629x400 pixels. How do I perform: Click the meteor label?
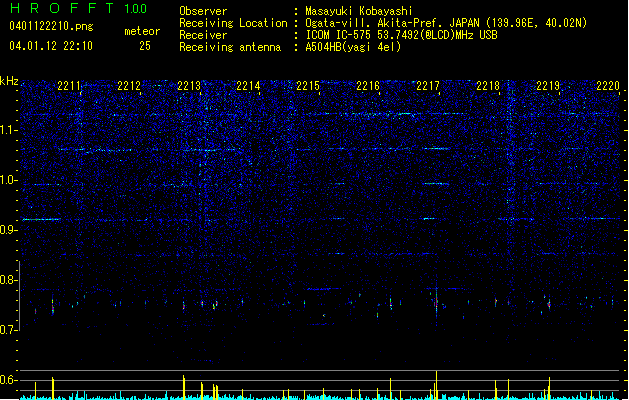click(x=142, y=31)
